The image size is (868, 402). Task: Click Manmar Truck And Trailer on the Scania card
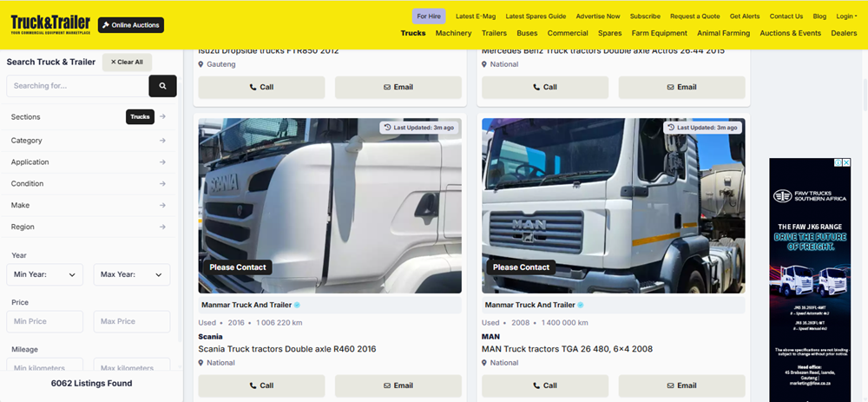pyautogui.click(x=247, y=305)
